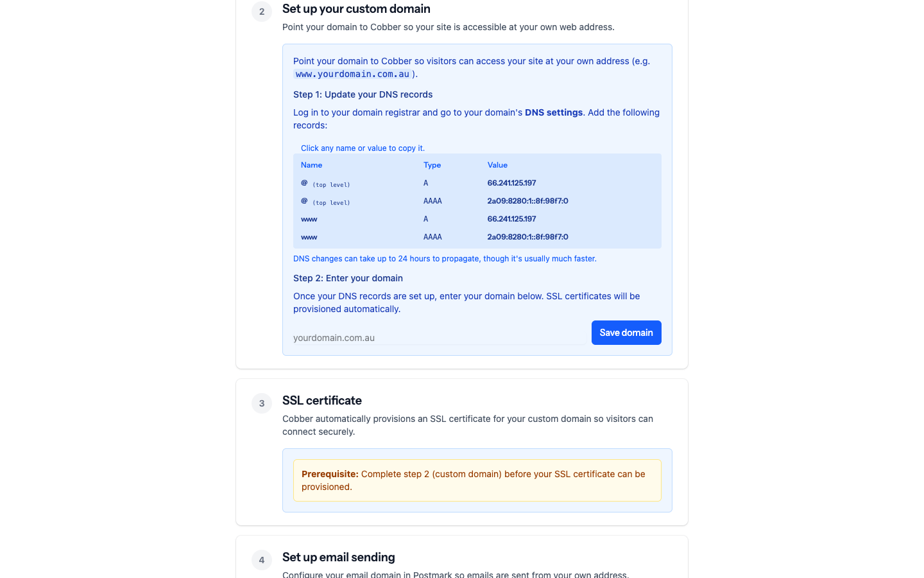This screenshot has width=924, height=578.
Task: Copy the @ name of the AAAA record
Action: pos(304,201)
